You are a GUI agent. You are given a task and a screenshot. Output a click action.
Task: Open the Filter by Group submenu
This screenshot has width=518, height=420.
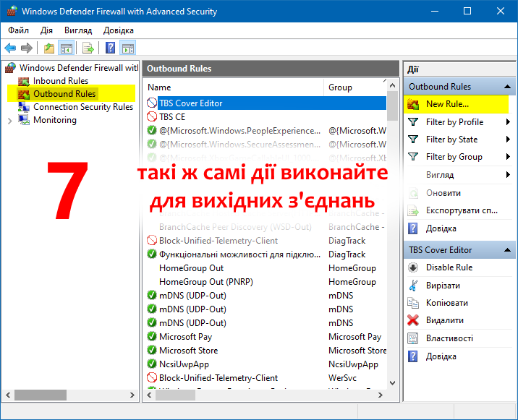(x=459, y=157)
